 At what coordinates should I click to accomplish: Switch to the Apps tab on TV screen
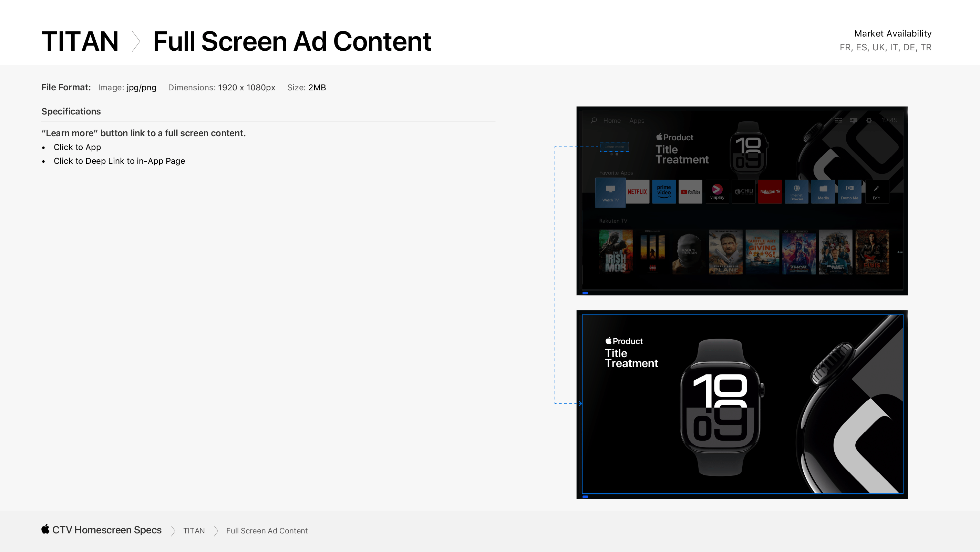(637, 121)
